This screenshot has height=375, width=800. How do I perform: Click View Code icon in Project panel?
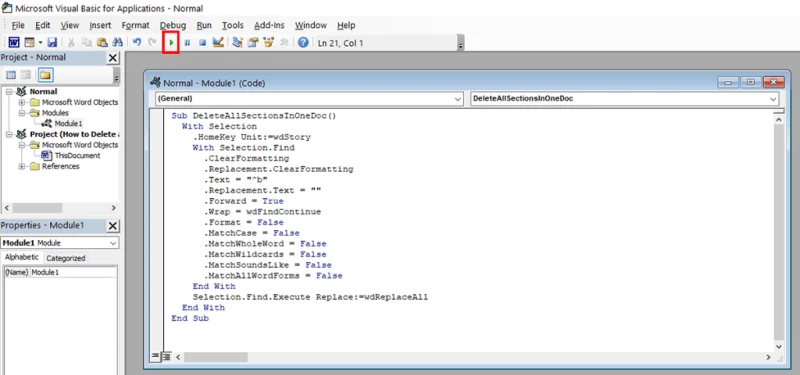[x=11, y=75]
